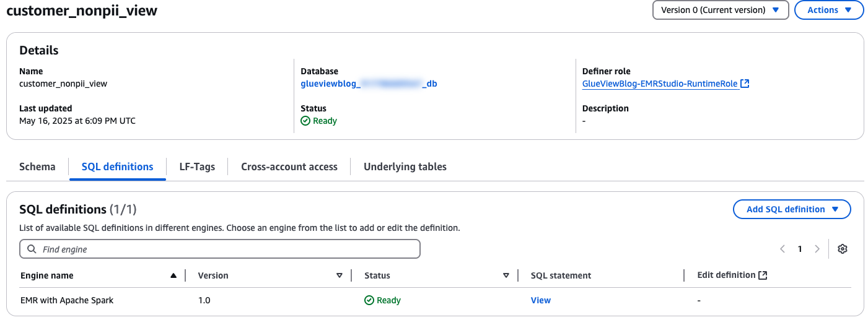Open the glueviewblog database link
Screen dimensions: 868x320
click(369, 84)
